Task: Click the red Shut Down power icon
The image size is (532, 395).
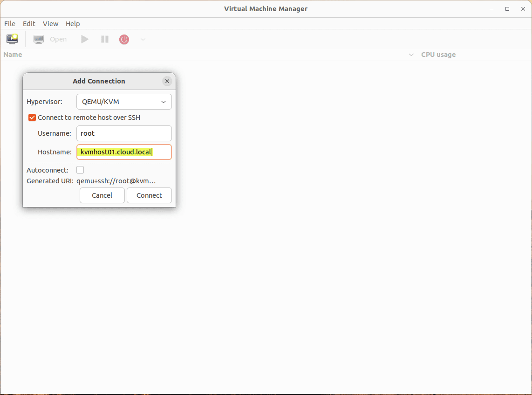Action: (124, 39)
